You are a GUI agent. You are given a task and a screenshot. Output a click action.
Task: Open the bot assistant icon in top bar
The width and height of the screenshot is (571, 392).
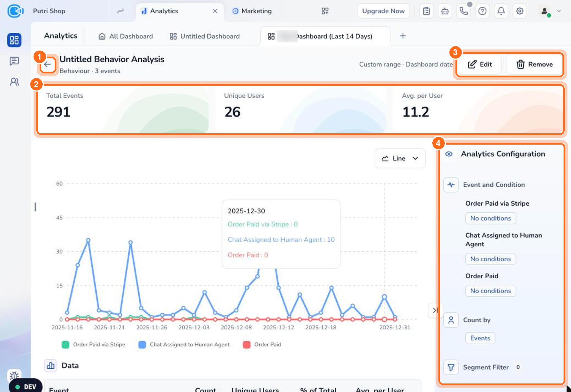tap(445, 11)
